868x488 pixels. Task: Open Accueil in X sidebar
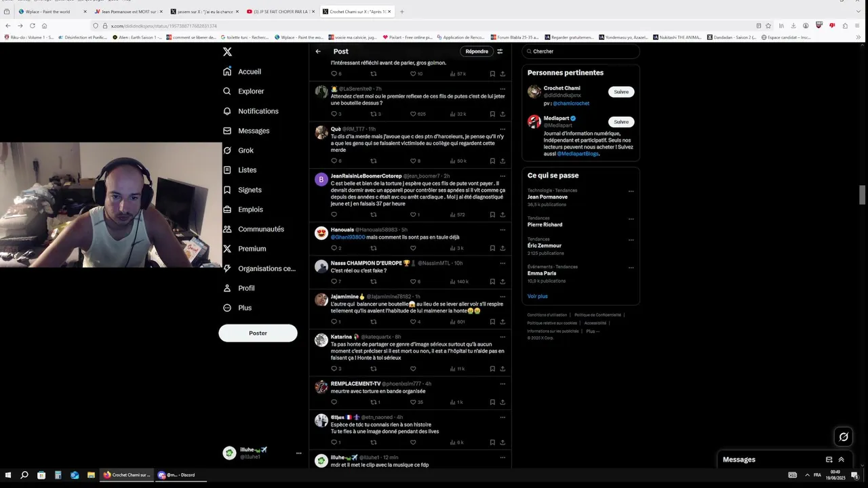tap(242, 72)
